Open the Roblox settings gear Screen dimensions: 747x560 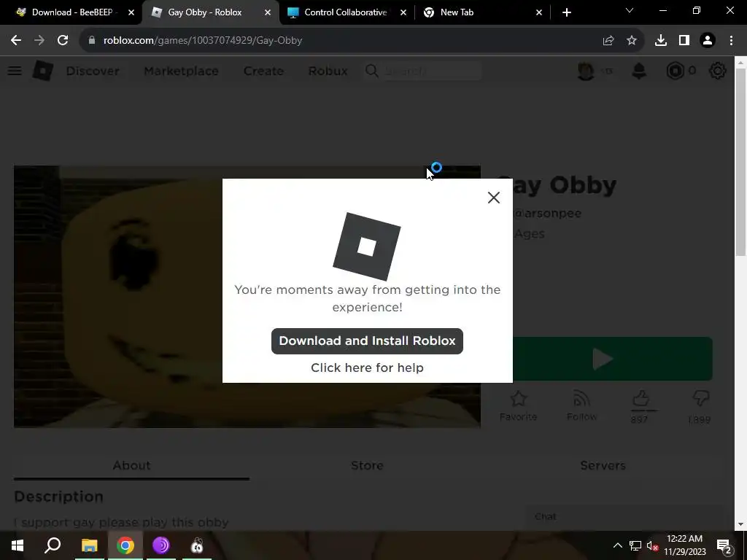point(718,71)
